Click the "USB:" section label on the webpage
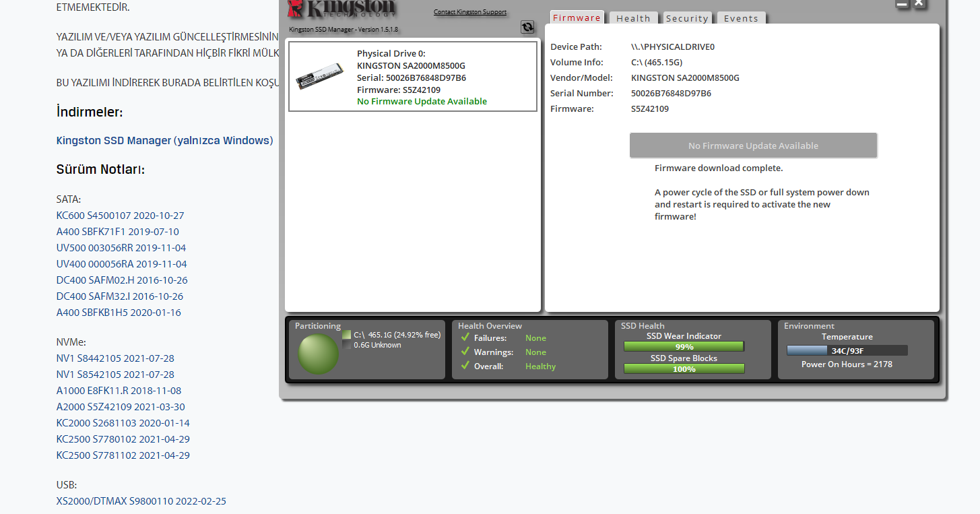The height and width of the screenshot is (514, 980). pos(67,485)
